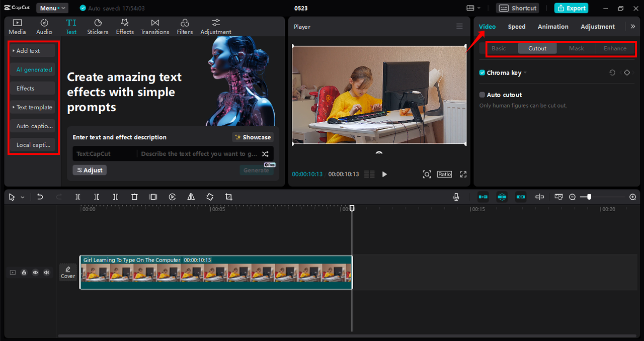Click the Split clip icon
This screenshot has width=644, height=341.
[78, 197]
